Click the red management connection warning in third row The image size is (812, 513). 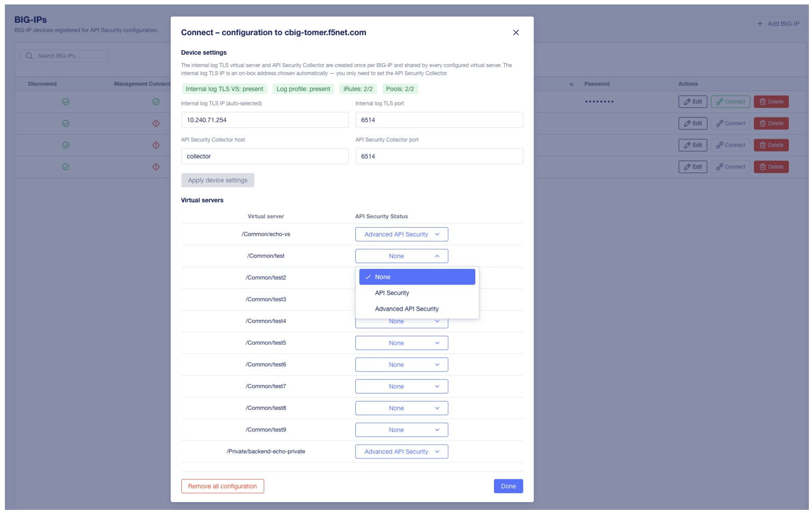click(156, 145)
